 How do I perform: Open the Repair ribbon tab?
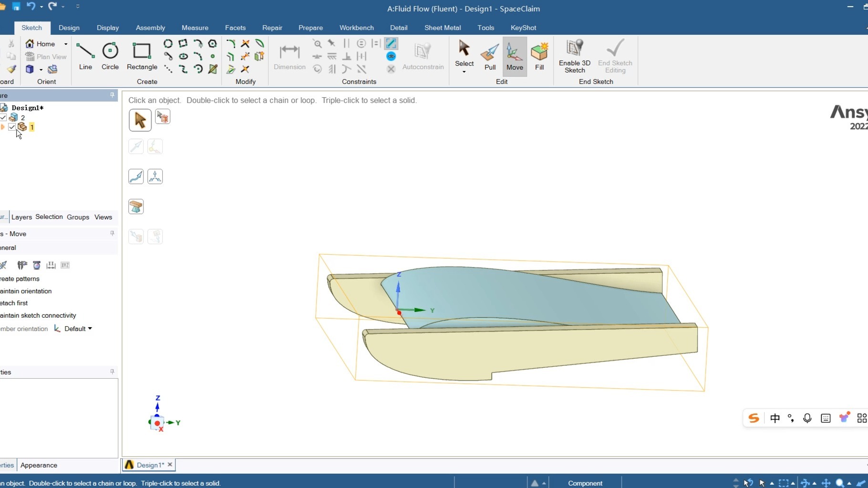(x=272, y=28)
